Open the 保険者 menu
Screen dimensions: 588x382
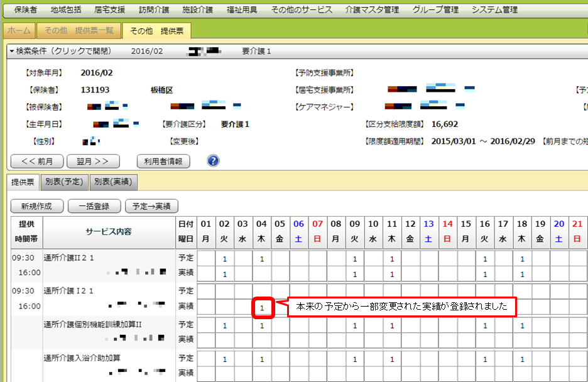click(26, 9)
